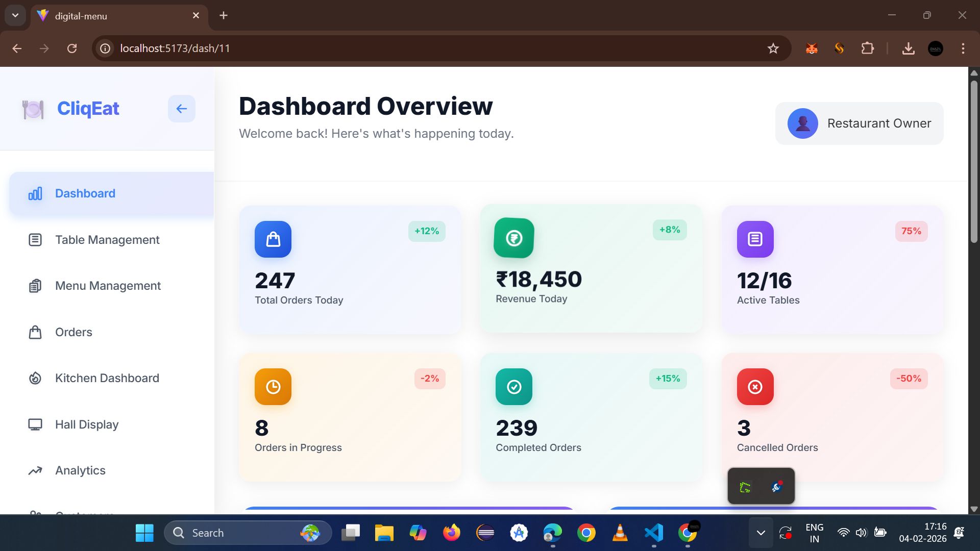Bookmark this page with the star icon
This screenshot has height=551, width=980.
point(773,48)
